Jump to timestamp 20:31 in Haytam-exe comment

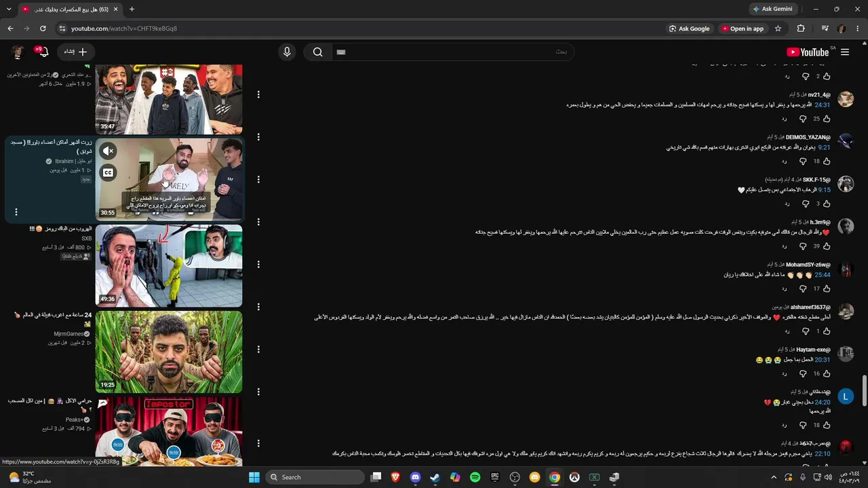point(822,360)
